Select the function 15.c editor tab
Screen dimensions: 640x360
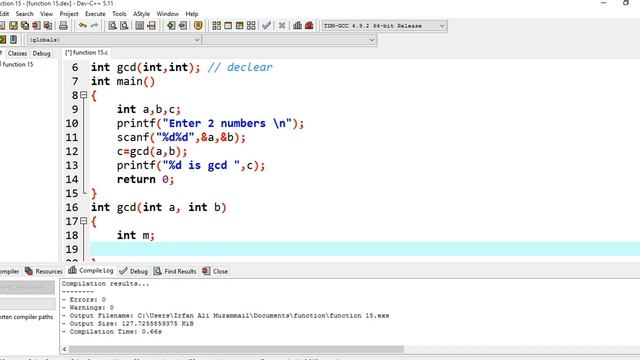[x=87, y=53]
